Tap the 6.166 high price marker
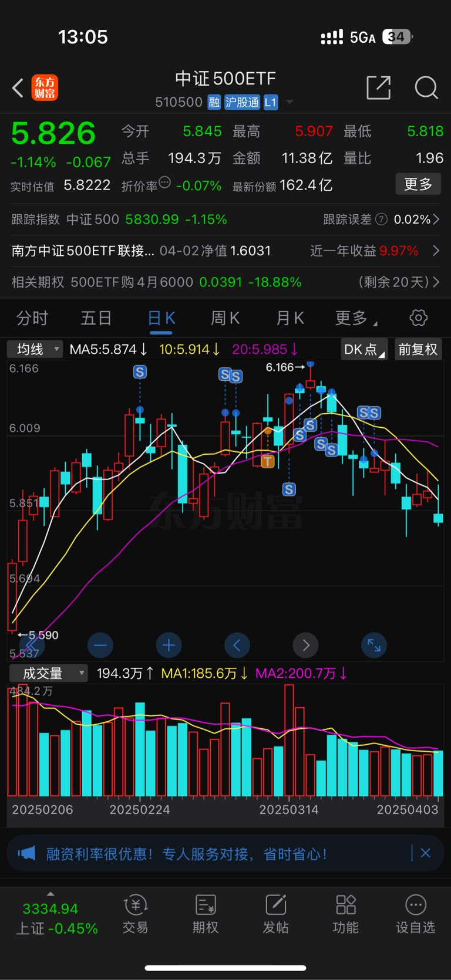The width and height of the screenshot is (451, 980). (285, 367)
